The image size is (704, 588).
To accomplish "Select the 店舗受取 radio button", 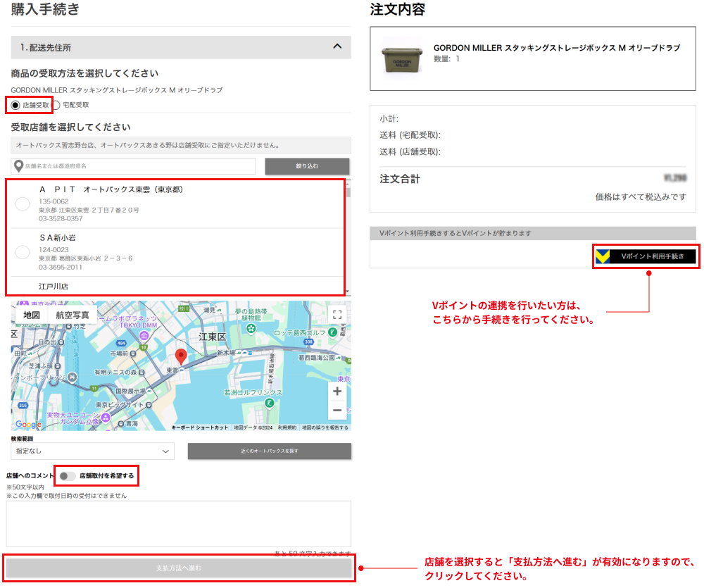I will click(15, 105).
